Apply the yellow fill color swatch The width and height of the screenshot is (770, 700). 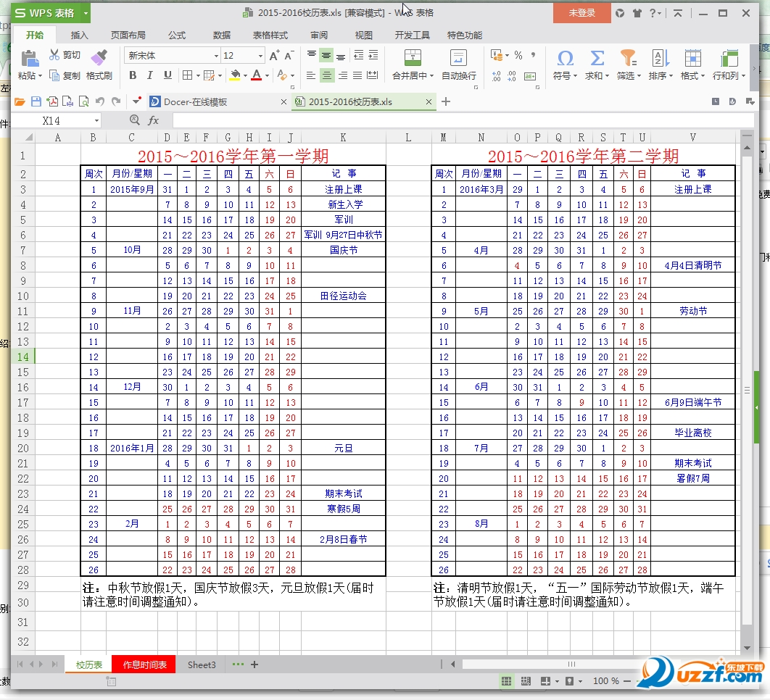pos(235,75)
